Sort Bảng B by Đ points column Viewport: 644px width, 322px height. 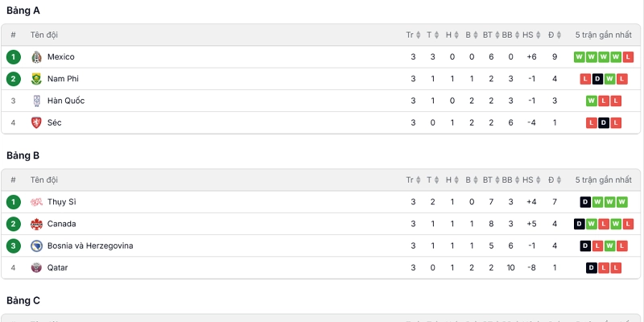pos(555,180)
